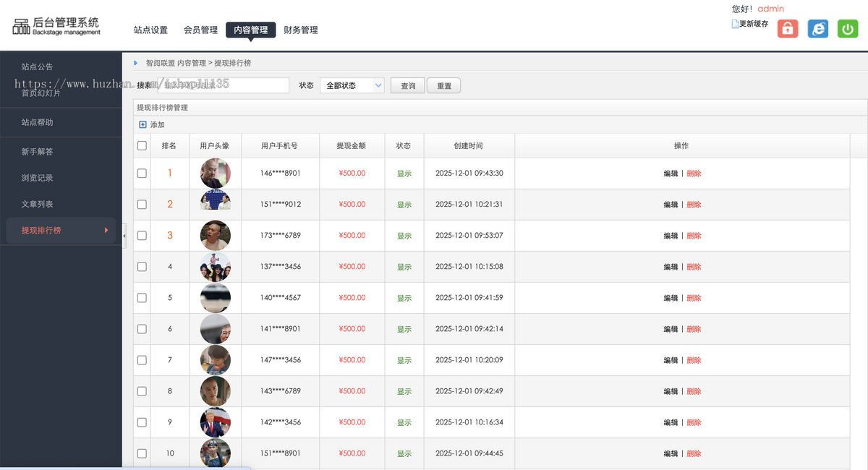Screen dimensions: 868x470
Task: Click the red lock icon in the header
Action: click(x=787, y=28)
